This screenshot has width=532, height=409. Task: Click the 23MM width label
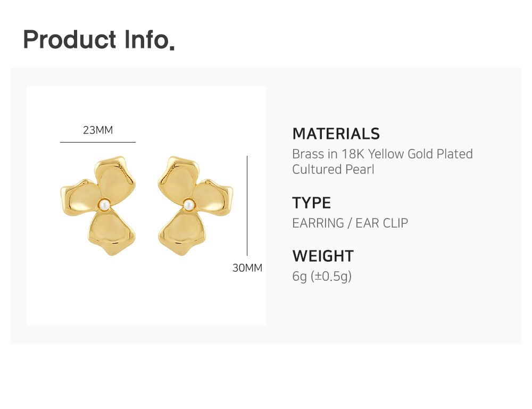98,130
